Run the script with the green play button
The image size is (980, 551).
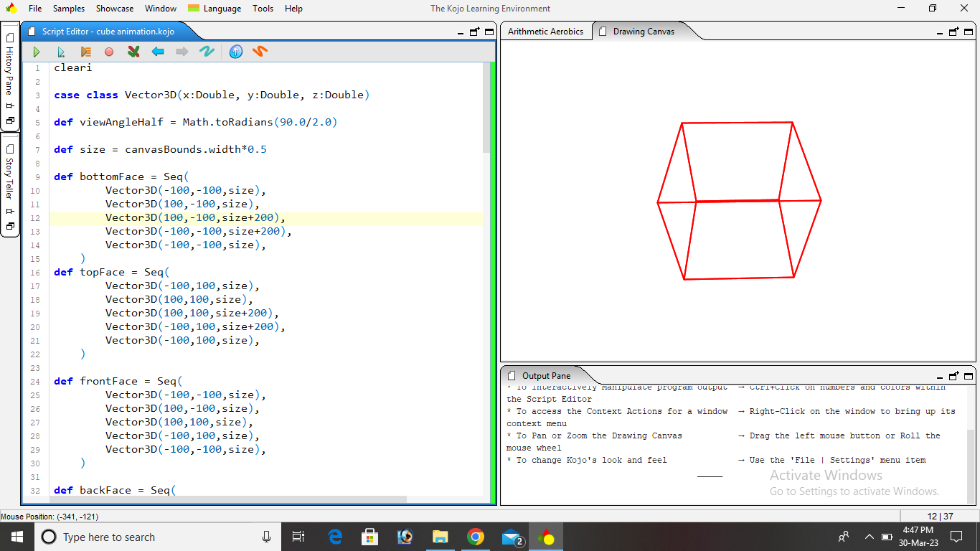click(37, 52)
